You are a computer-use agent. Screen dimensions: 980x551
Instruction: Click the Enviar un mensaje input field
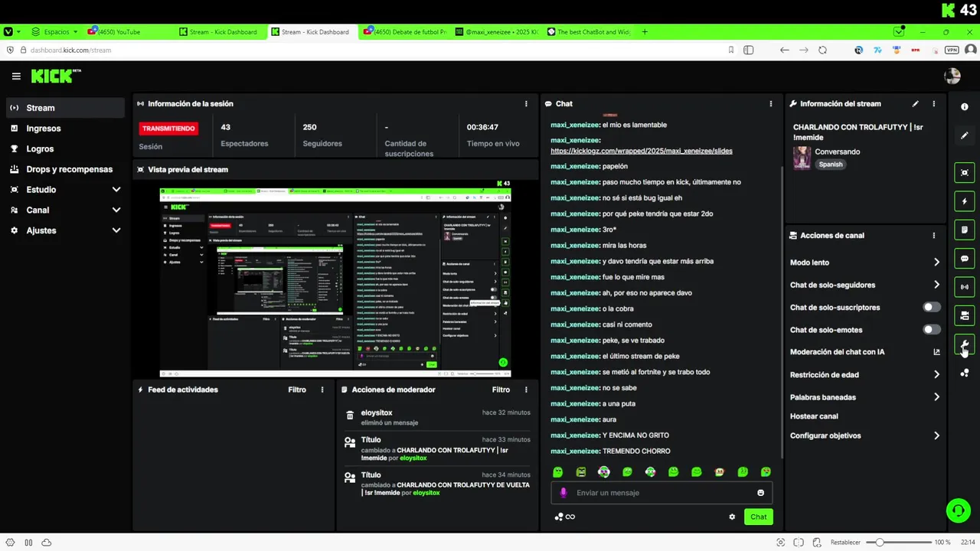click(660, 493)
